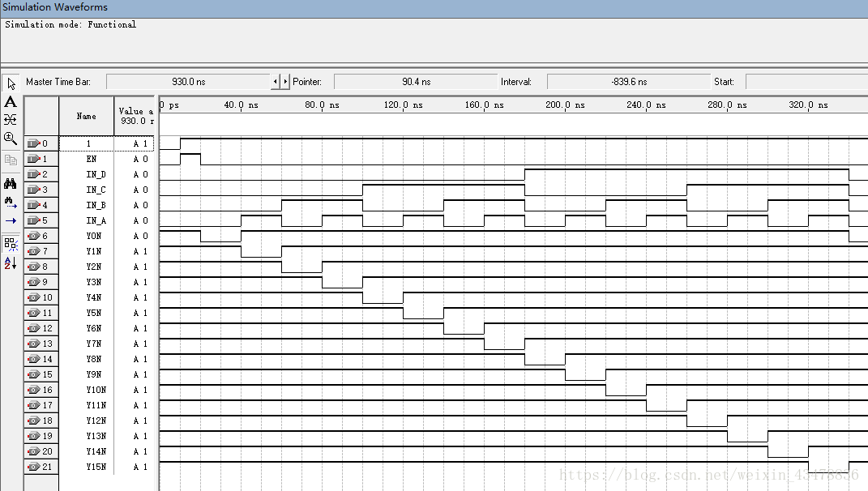Screen dimensions: 868x491
Task: Select output pin icon for Y7N row
Action: (34, 344)
